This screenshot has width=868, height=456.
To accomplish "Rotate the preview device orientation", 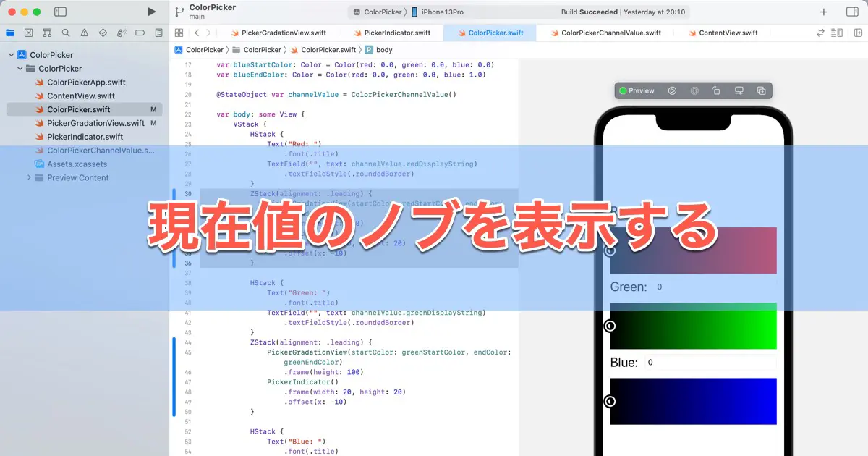I will tap(716, 90).
